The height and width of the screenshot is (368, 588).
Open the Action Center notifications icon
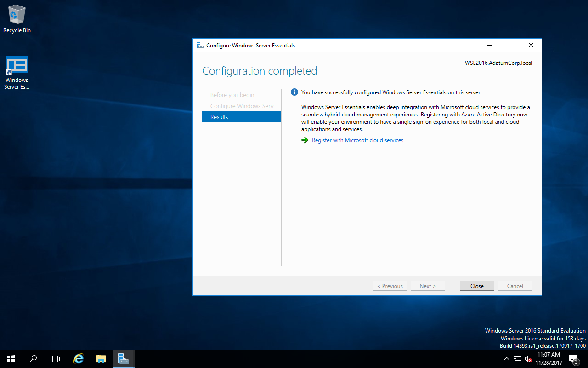click(x=574, y=359)
